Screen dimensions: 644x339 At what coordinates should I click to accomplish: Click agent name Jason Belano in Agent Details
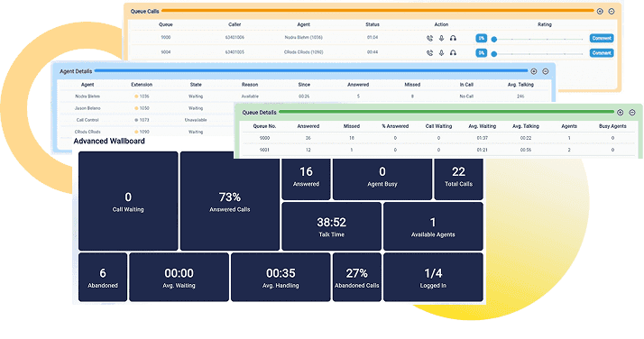(x=87, y=108)
